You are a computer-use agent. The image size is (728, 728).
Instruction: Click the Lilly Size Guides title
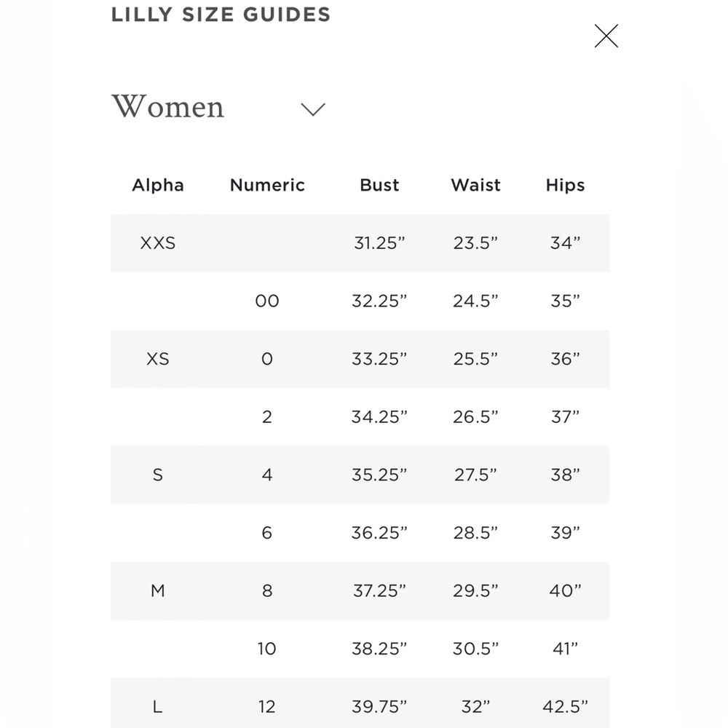221,15
